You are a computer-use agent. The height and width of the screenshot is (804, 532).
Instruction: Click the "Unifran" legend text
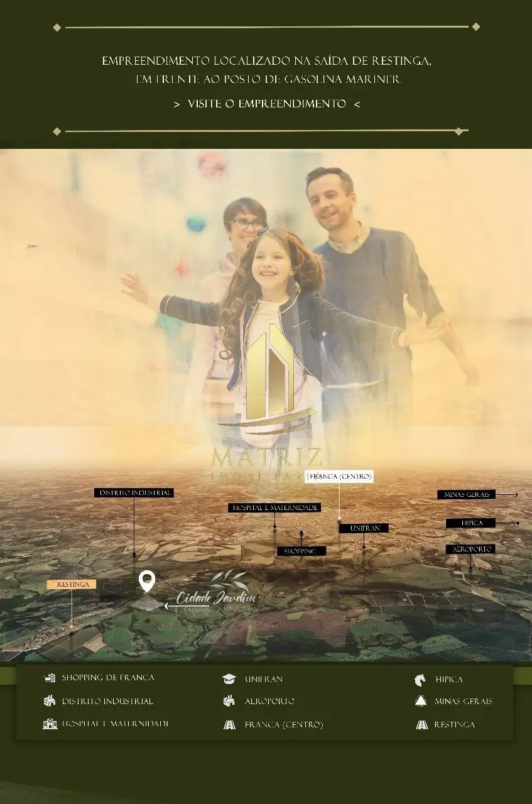[264, 679]
